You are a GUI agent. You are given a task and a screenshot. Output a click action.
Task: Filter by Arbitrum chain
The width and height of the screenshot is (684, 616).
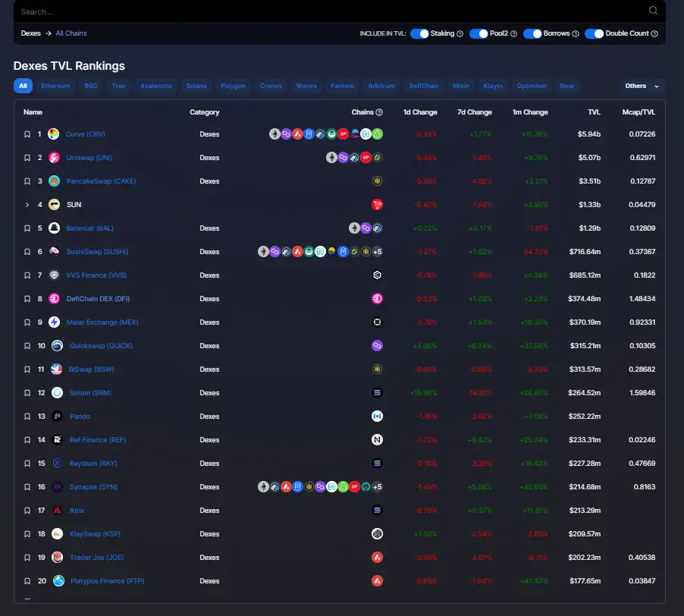[x=381, y=86]
